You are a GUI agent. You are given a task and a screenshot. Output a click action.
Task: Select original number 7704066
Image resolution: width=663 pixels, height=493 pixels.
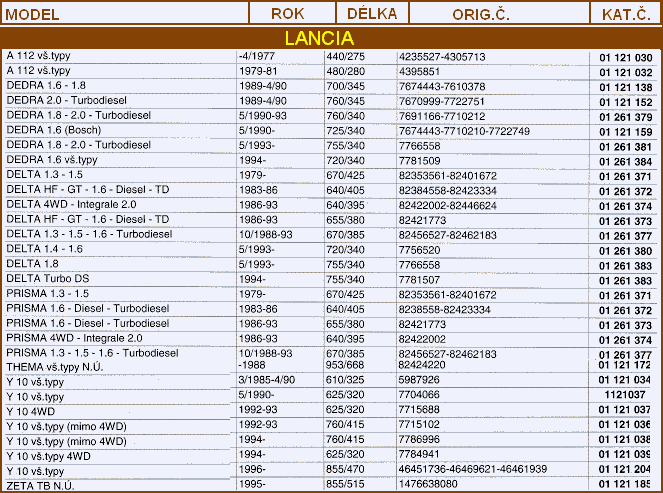(x=419, y=394)
